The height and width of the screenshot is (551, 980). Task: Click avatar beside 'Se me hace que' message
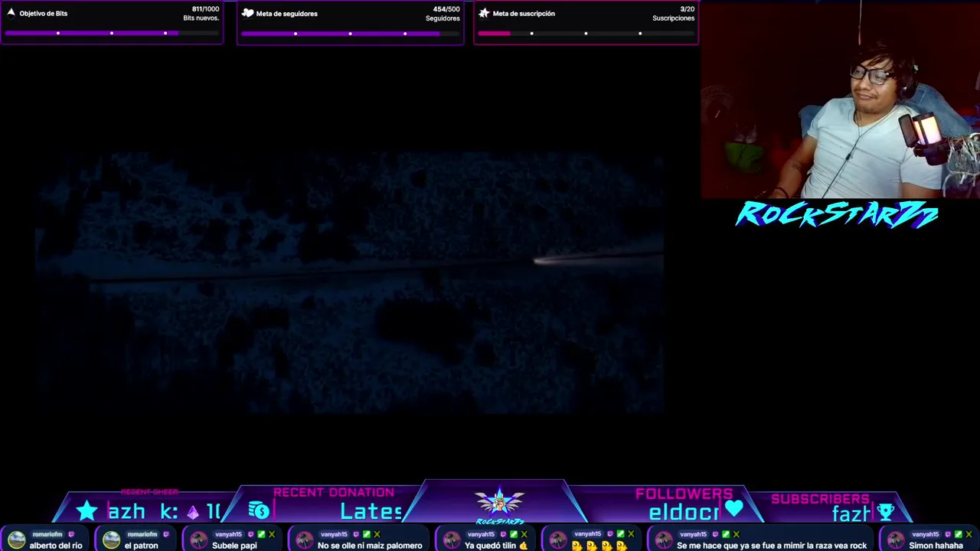664,540
